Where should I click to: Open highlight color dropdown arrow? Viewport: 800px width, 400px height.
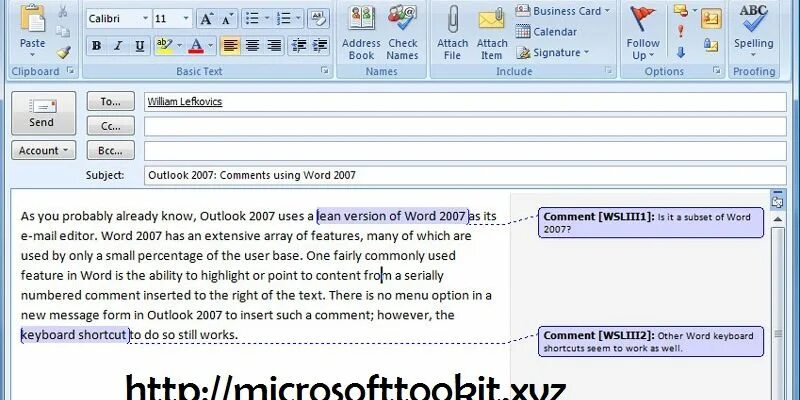pos(179,46)
